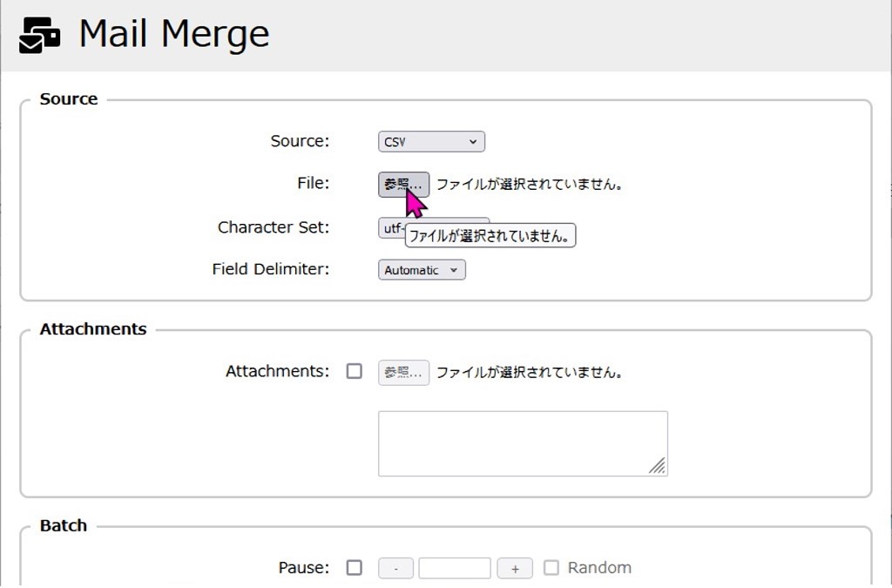Click the File browse button in Source

pos(403,185)
